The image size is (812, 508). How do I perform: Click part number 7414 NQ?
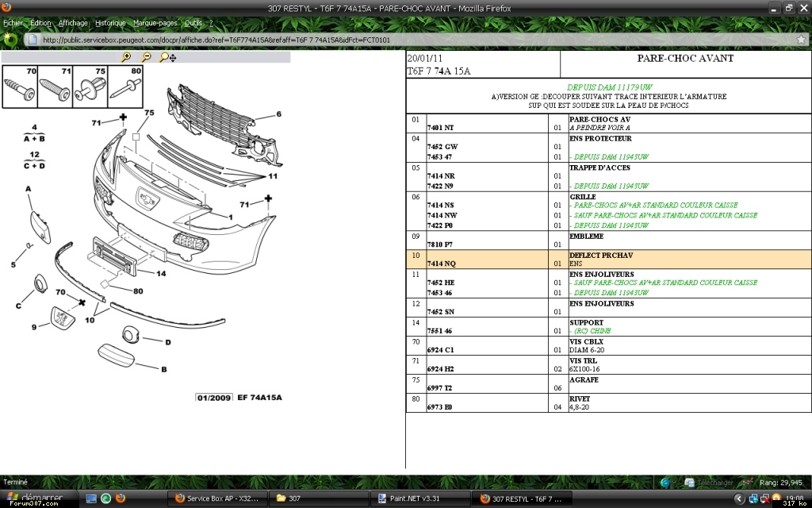(x=441, y=264)
